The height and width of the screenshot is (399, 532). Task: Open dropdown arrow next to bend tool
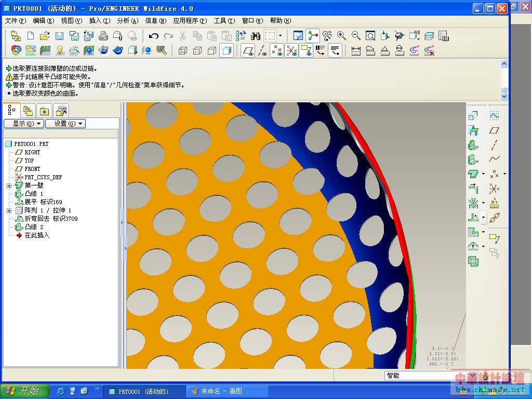(x=483, y=203)
